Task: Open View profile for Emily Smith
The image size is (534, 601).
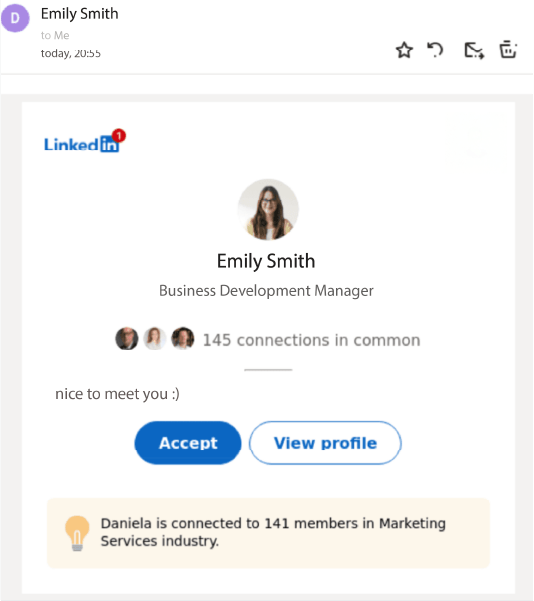Action: coord(325,443)
